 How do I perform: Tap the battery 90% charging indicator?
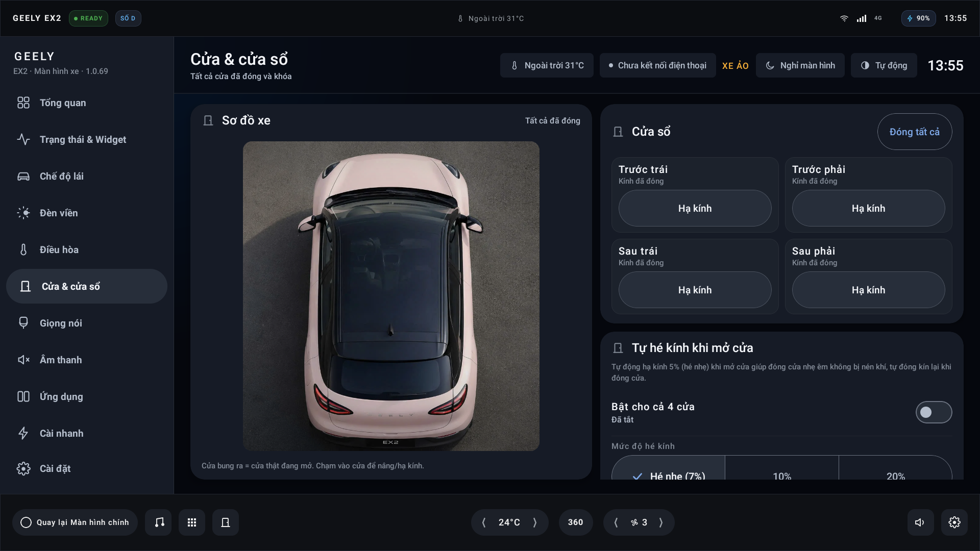[918, 18]
